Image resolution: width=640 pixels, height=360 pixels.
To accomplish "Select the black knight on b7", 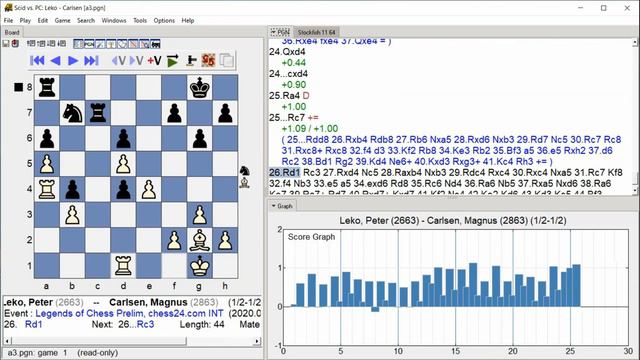I will click(x=72, y=113).
